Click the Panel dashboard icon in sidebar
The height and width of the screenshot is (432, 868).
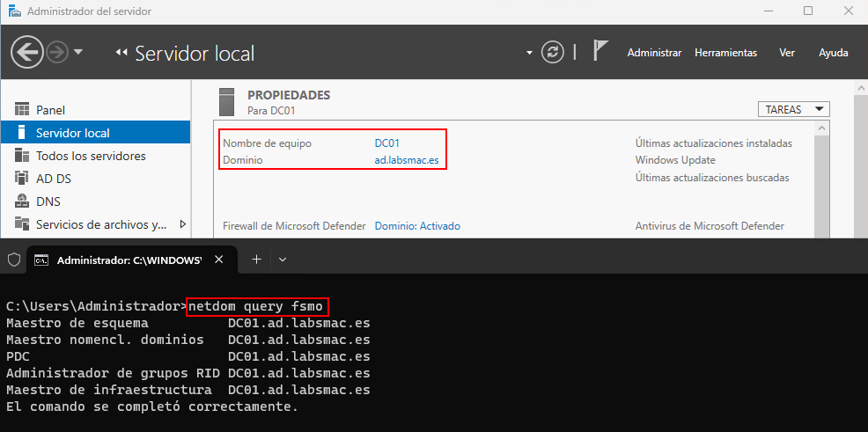pyautogui.click(x=23, y=110)
